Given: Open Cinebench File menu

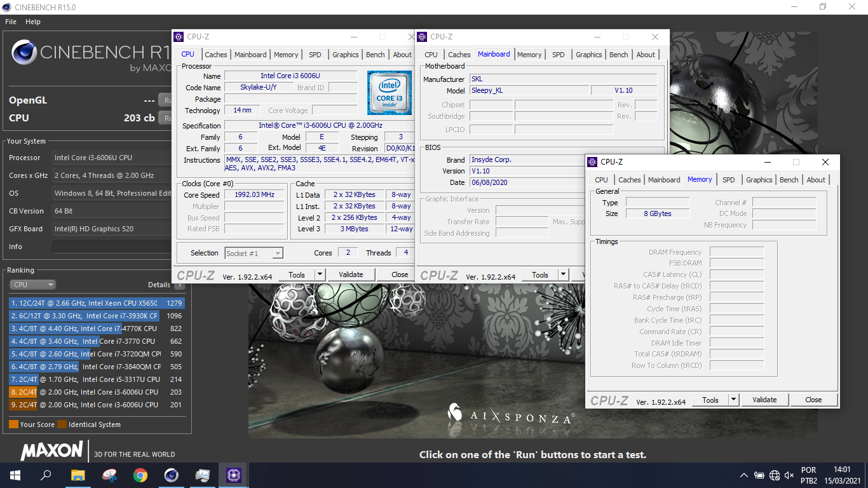Looking at the screenshot, I should 11,22.
